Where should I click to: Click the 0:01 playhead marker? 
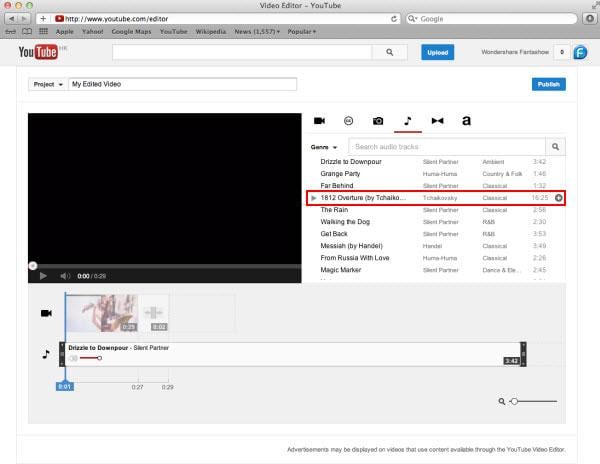tap(65, 386)
